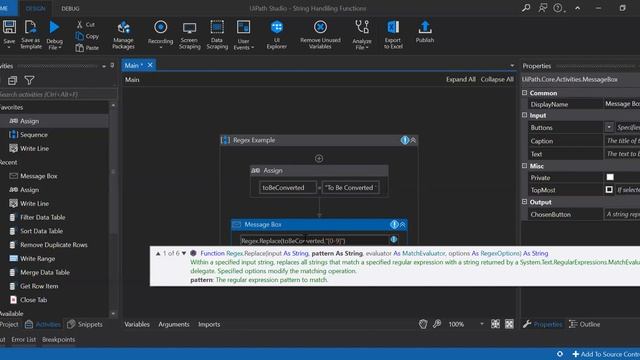
Task: Toggle the TopMost checkbox
Action: [609, 190]
